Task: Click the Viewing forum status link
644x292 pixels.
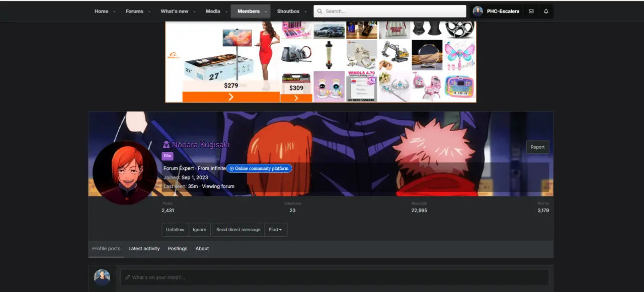Action: coord(218,186)
